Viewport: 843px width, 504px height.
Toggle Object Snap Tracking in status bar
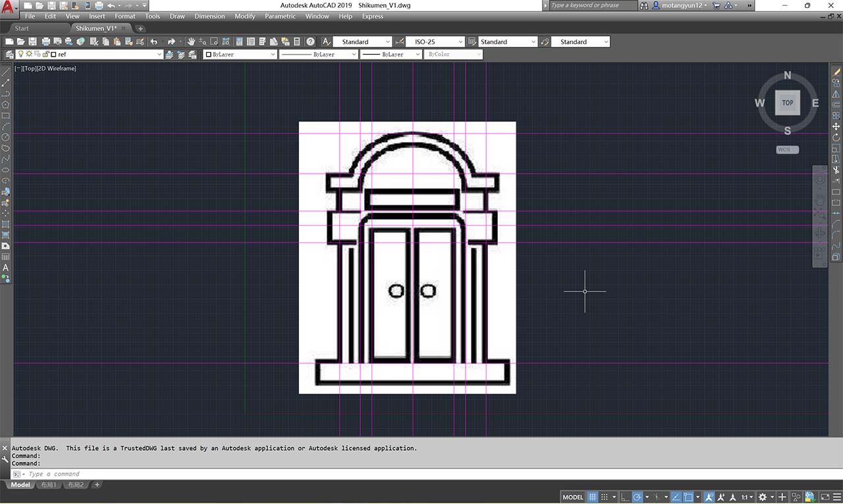click(675, 497)
